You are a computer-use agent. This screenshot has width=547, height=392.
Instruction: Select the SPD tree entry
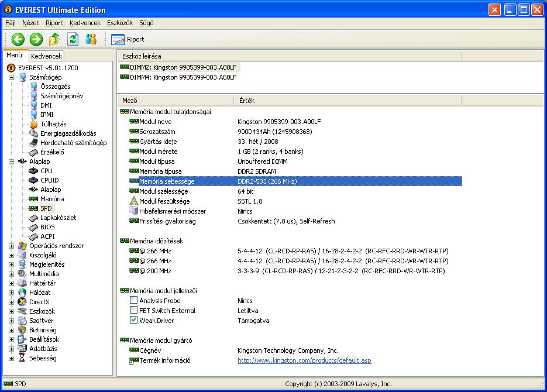click(x=46, y=208)
